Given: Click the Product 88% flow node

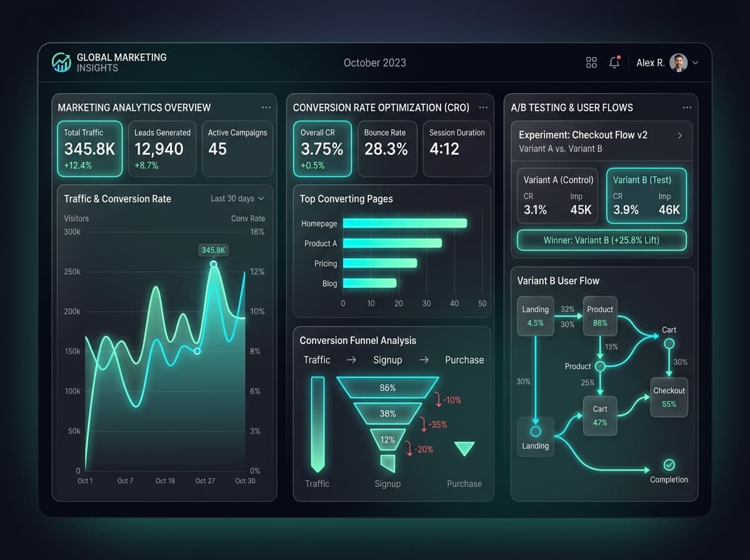Looking at the screenshot, I should [600, 316].
